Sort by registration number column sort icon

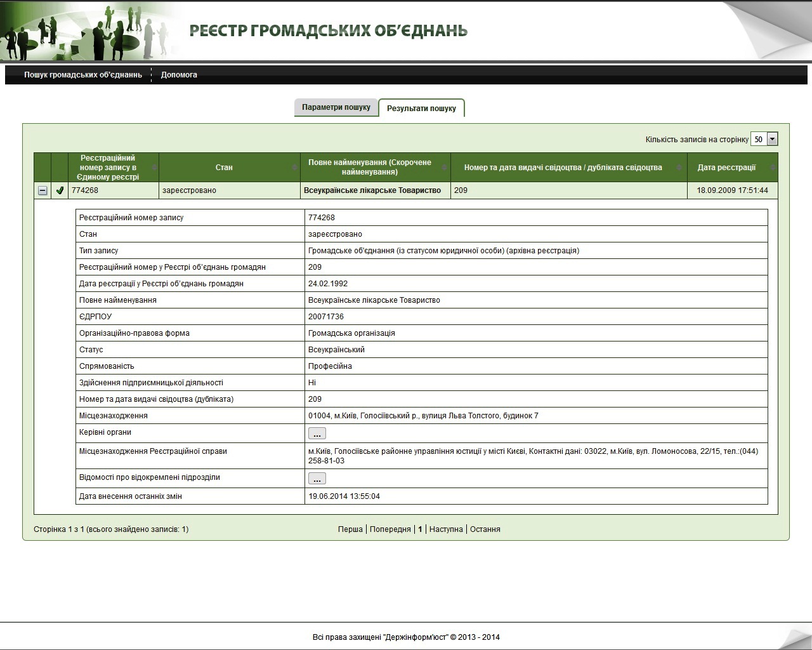pos(154,168)
